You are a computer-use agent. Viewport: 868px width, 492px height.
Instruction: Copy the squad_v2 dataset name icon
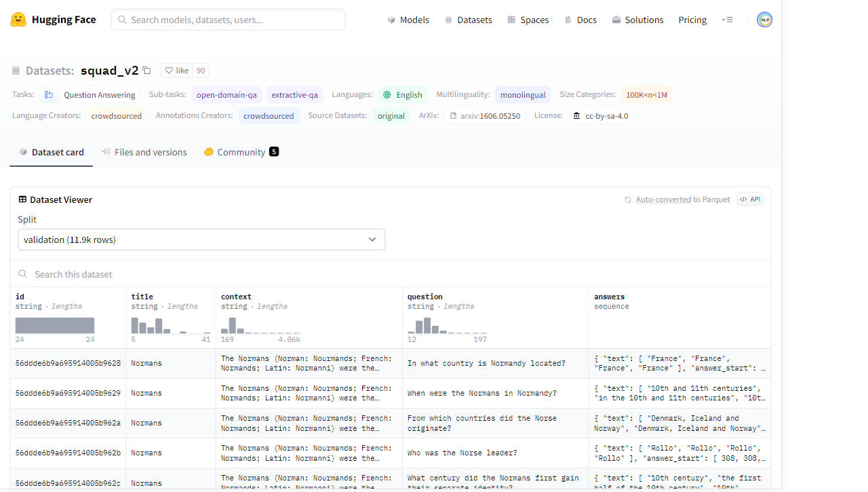[146, 71]
